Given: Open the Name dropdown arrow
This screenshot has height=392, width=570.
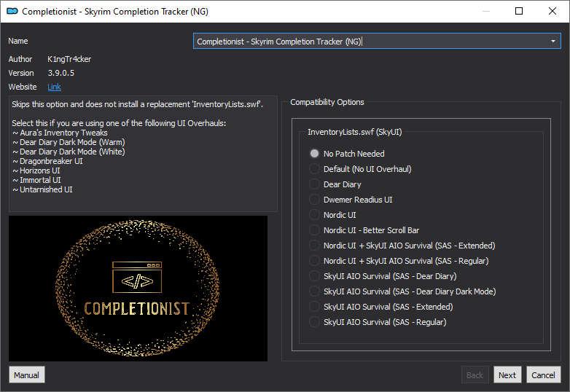Looking at the screenshot, I should (553, 41).
